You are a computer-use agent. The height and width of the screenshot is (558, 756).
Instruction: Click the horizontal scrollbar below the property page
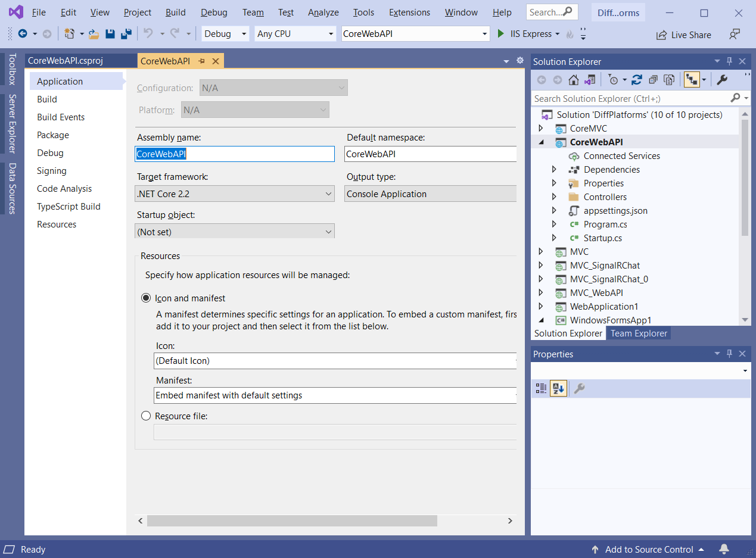292,521
